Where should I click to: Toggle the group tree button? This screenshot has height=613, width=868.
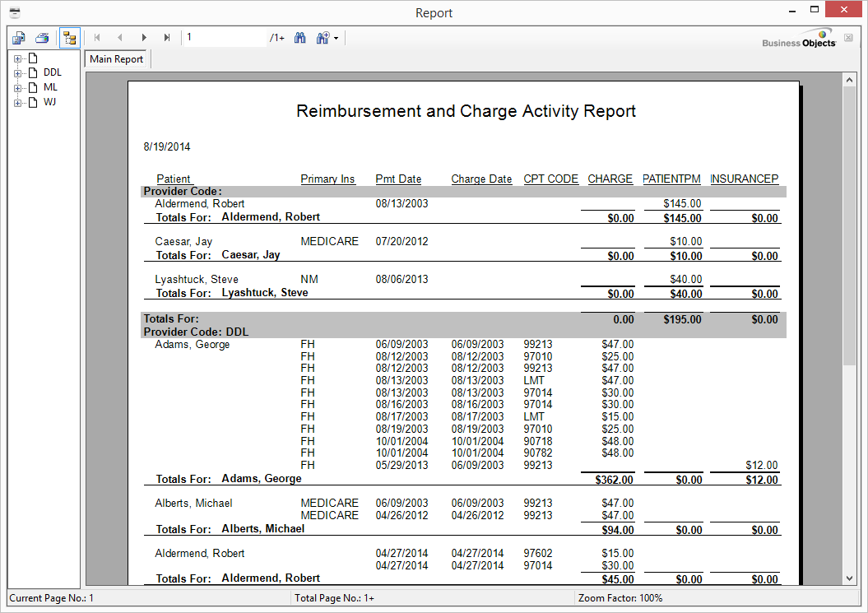(x=70, y=38)
